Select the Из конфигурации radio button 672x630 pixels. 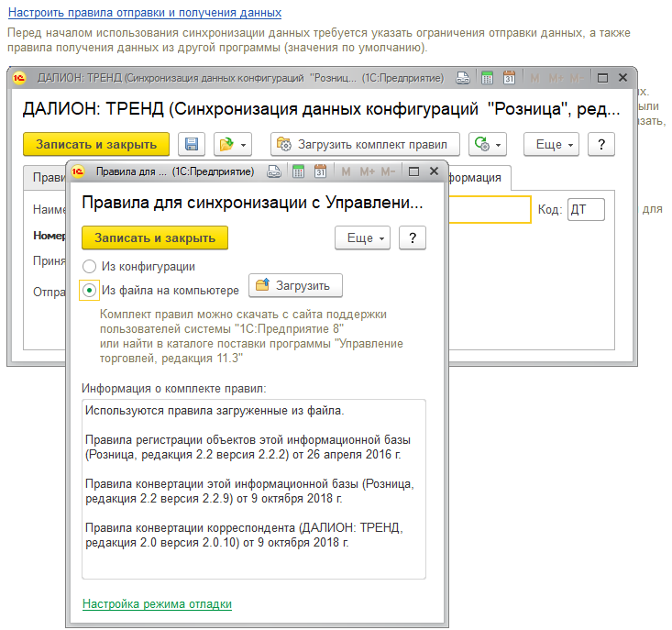89,267
